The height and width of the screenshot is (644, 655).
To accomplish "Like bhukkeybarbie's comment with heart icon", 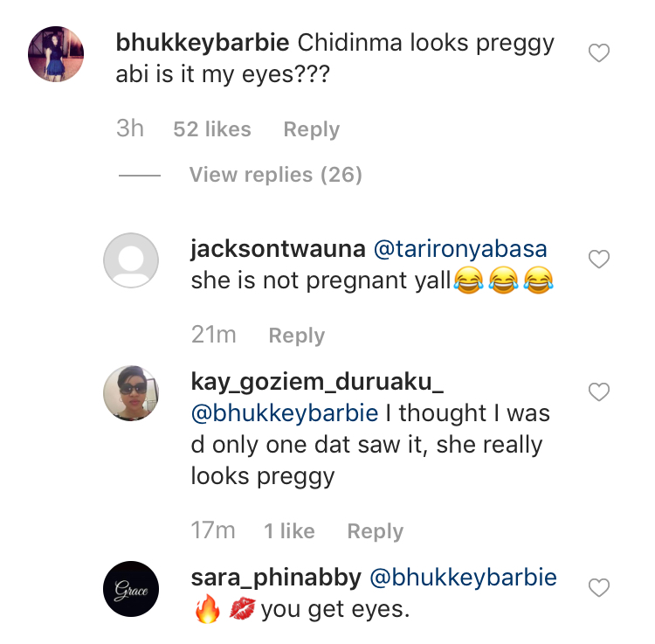I will (x=599, y=53).
